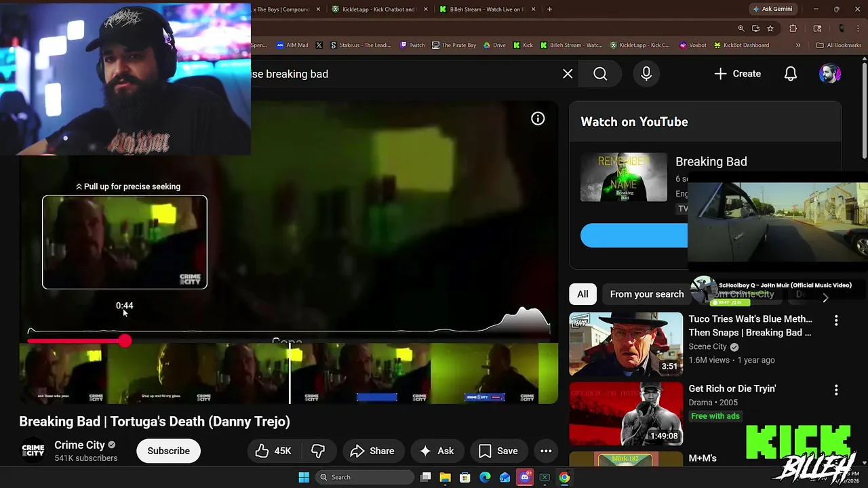Viewport: 868px width, 488px height.
Task: Bookmark this page with the star
Action: pos(770,28)
